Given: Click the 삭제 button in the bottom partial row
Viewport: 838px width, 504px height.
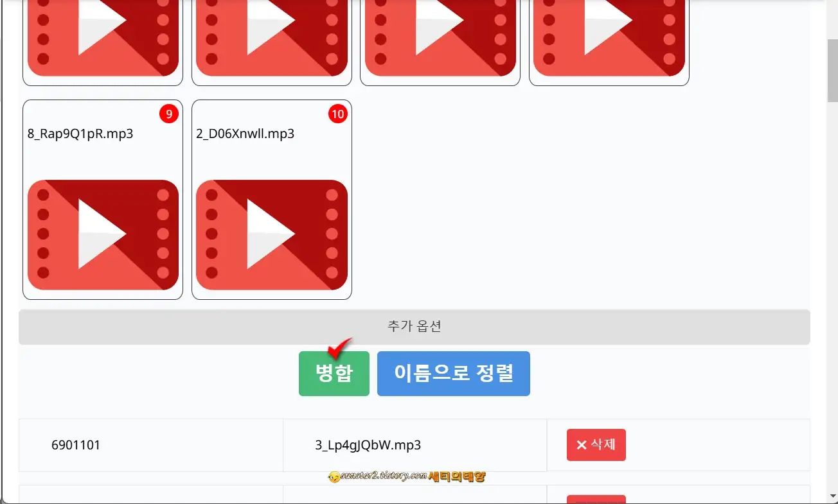Looking at the screenshot, I should [596, 500].
